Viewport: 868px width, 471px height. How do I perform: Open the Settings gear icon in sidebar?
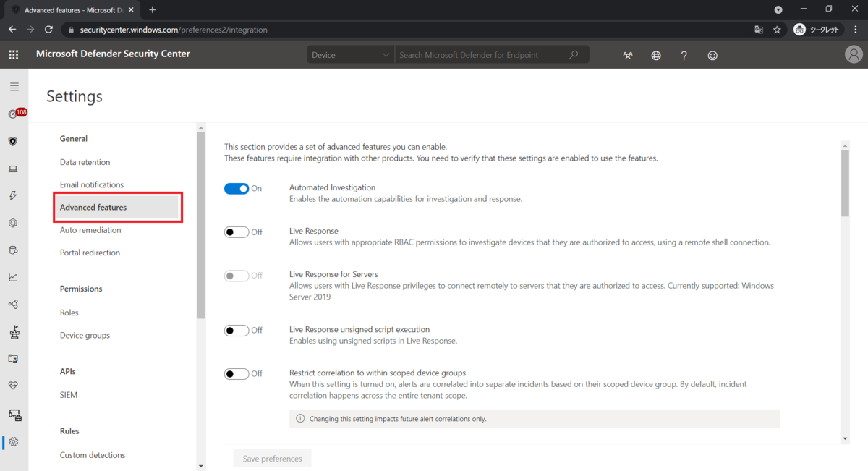[14, 442]
